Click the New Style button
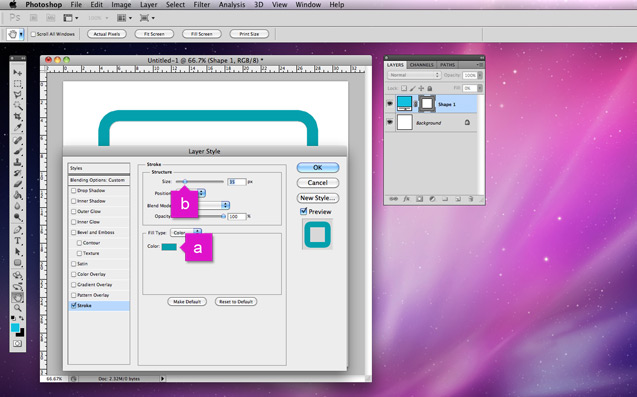The height and width of the screenshot is (397, 637). click(x=318, y=198)
